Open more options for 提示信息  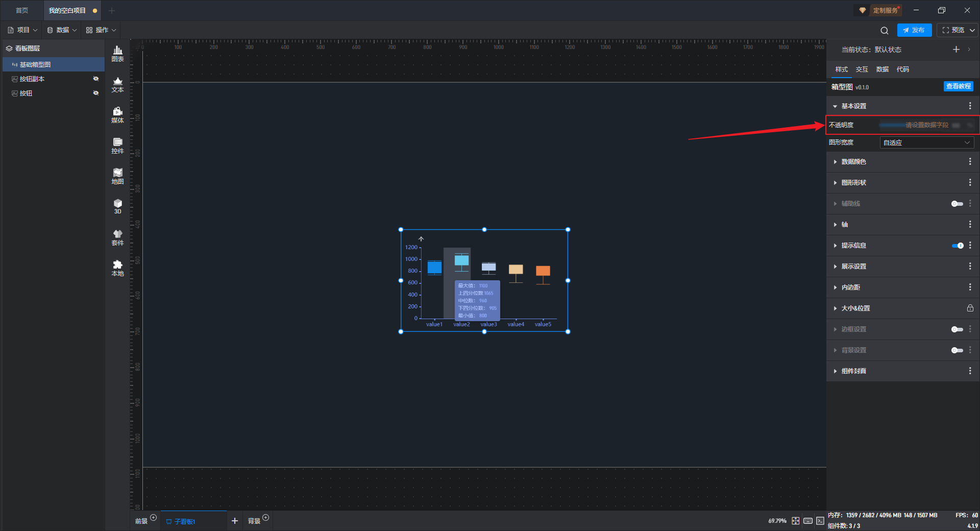[x=970, y=245]
